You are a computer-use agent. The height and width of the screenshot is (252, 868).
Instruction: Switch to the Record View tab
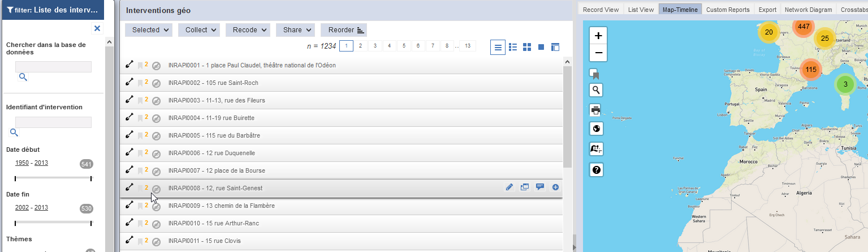(601, 10)
